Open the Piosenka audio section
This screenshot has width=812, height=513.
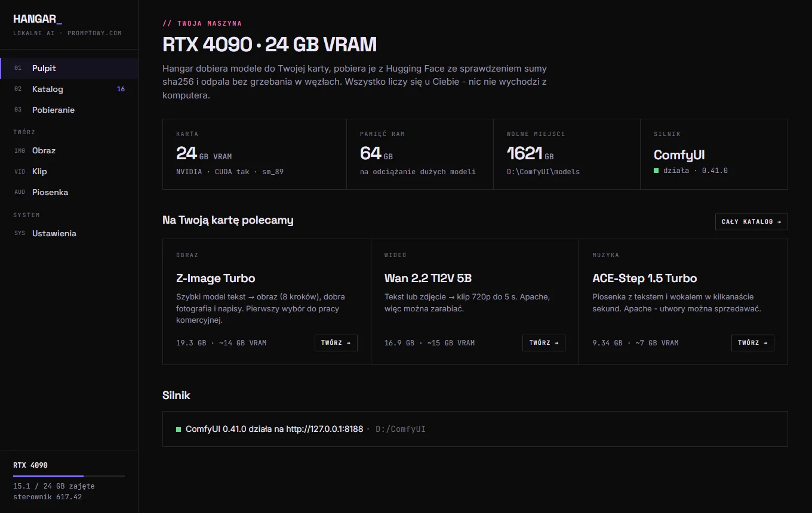coord(69,192)
